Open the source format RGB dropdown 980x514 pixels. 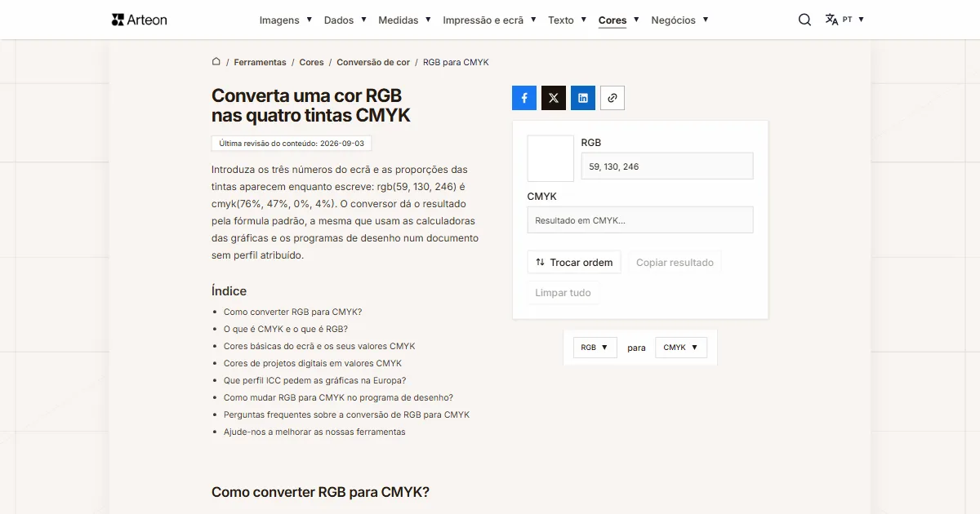595,348
